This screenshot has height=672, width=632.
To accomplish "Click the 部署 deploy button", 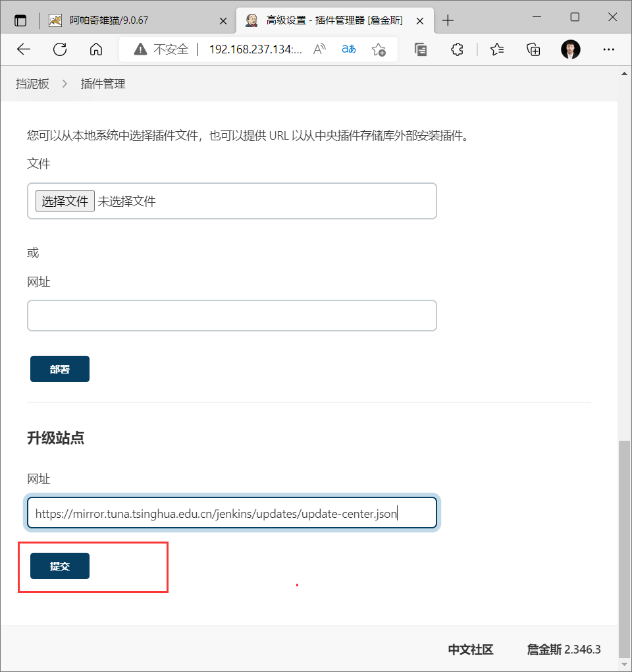I will (59, 369).
